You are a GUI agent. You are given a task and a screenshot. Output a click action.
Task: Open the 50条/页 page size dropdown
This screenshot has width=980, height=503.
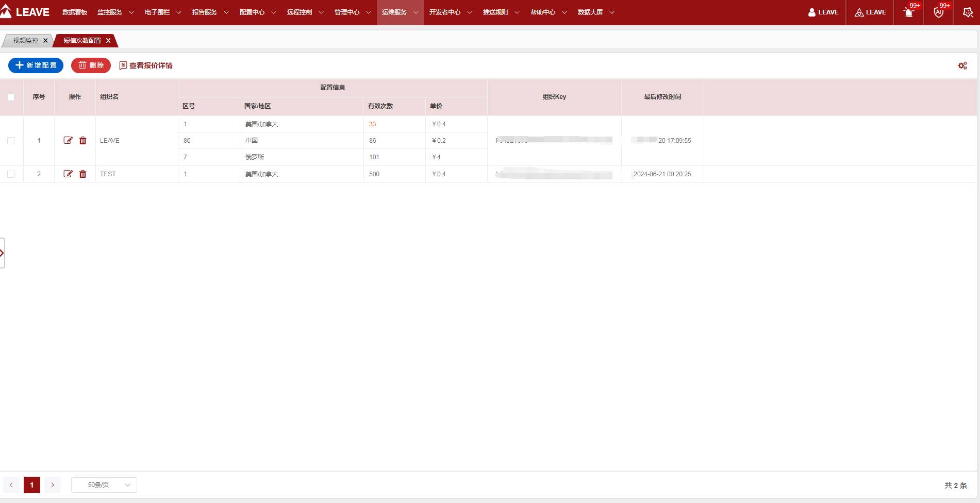104,485
